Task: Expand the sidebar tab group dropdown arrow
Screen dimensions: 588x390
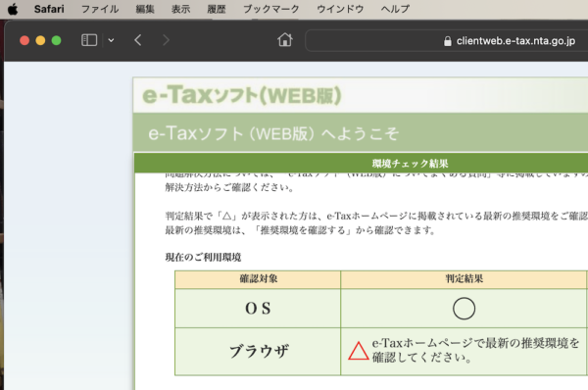Action: tap(111, 40)
